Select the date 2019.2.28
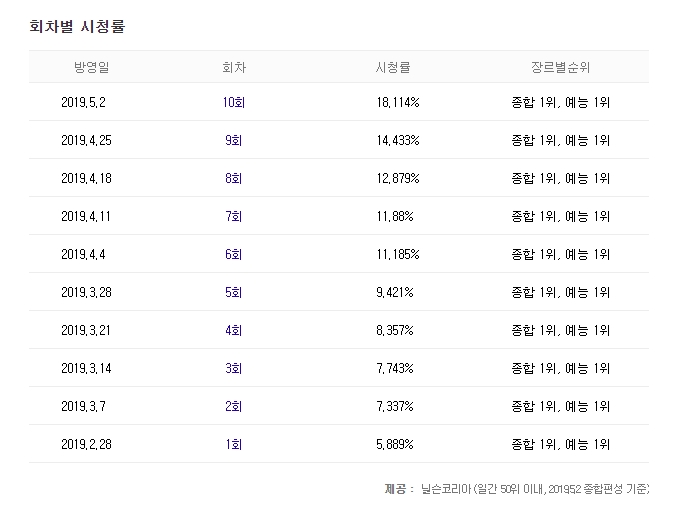Image resolution: width=675 pixels, height=506 pixels. point(86,444)
